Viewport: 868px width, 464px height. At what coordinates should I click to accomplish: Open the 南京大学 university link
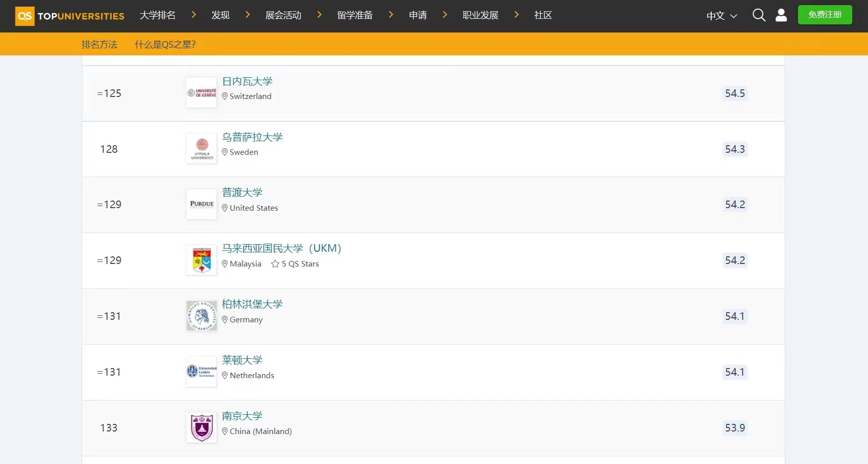point(242,416)
